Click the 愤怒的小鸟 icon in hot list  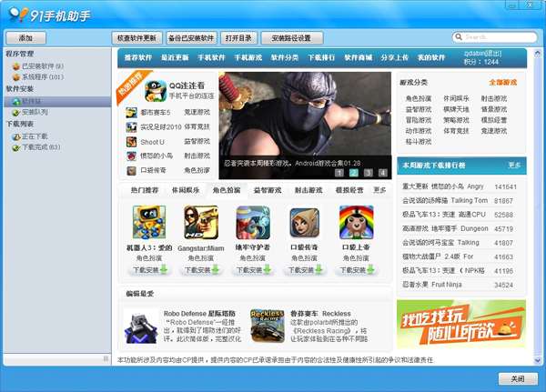click(132, 156)
